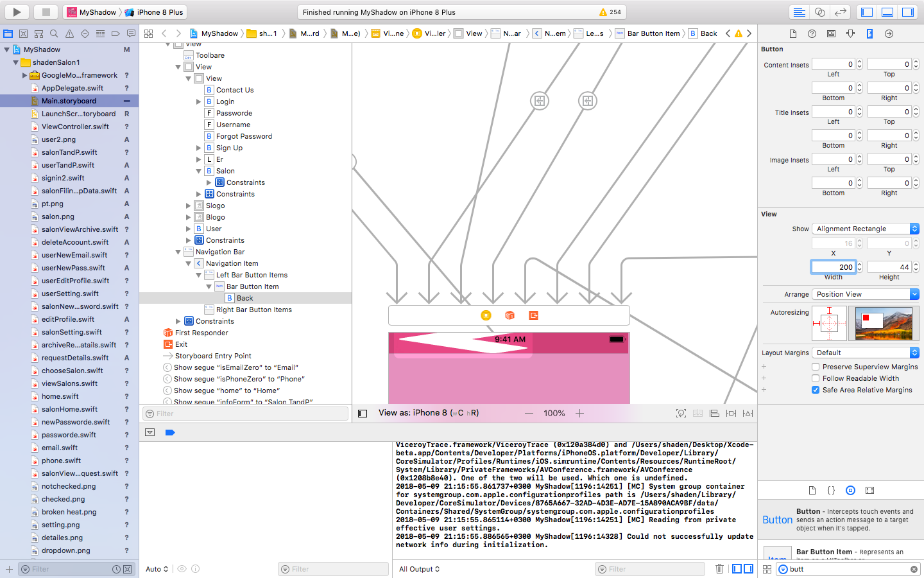Viewport: 924px width, 578px height.
Task: Toggle breakpoints activation in debug bar
Action: [170, 432]
